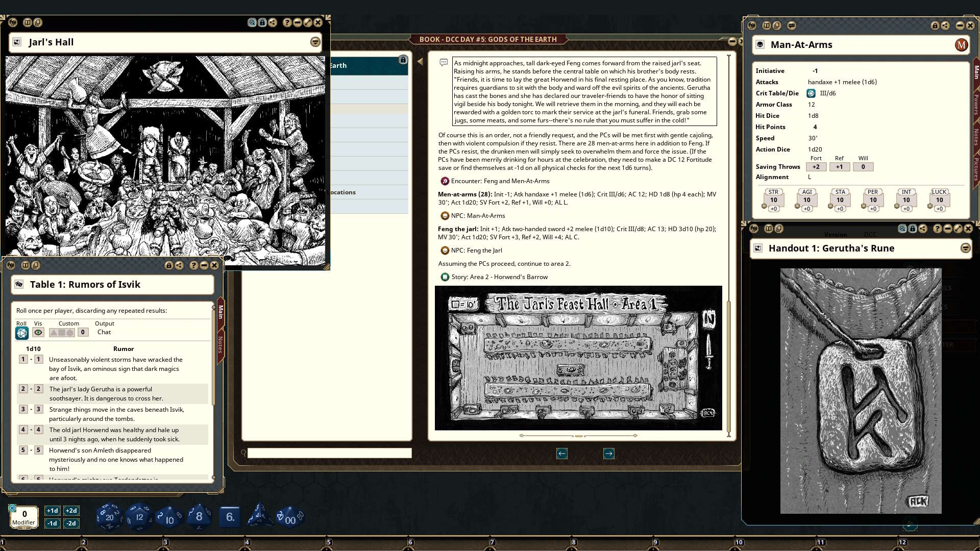Screen dimensions: 980x551
Task: Open Story: Area 2 - Horwend's Barrow link
Action: pos(445,277)
